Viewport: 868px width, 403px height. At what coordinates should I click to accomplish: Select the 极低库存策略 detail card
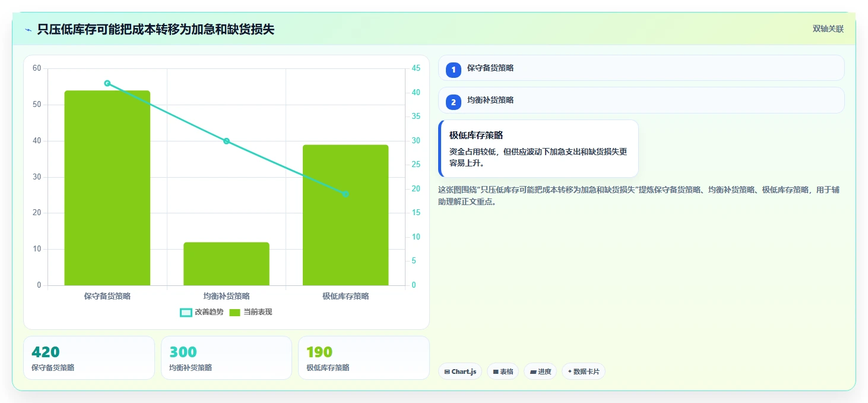[538, 149]
